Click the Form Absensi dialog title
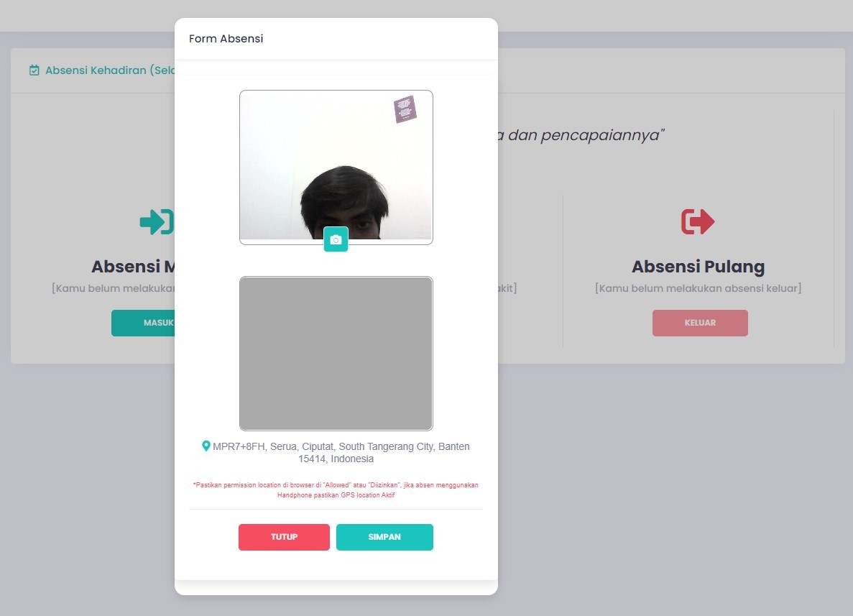This screenshot has width=853, height=616. (226, 39)
